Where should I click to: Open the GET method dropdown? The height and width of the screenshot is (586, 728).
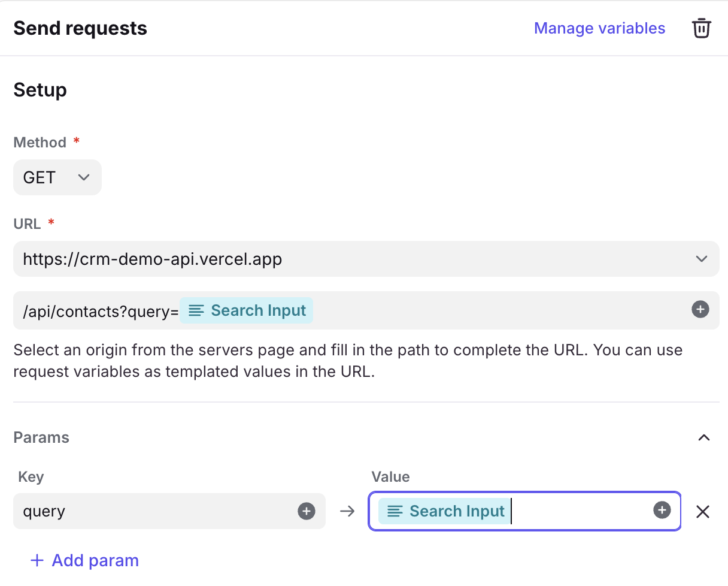coord(57,177)
